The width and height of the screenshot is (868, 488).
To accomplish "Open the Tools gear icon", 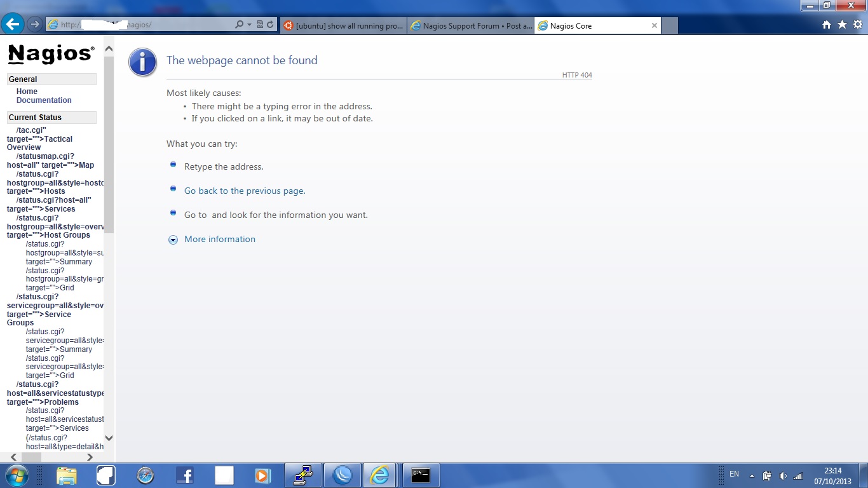I will (x=857, y=25).
